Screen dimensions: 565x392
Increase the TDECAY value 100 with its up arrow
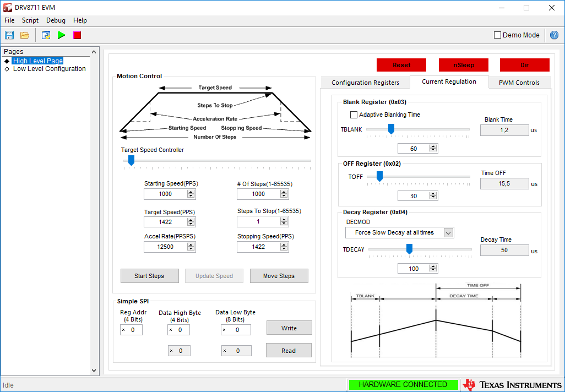(x=433, y=266)
